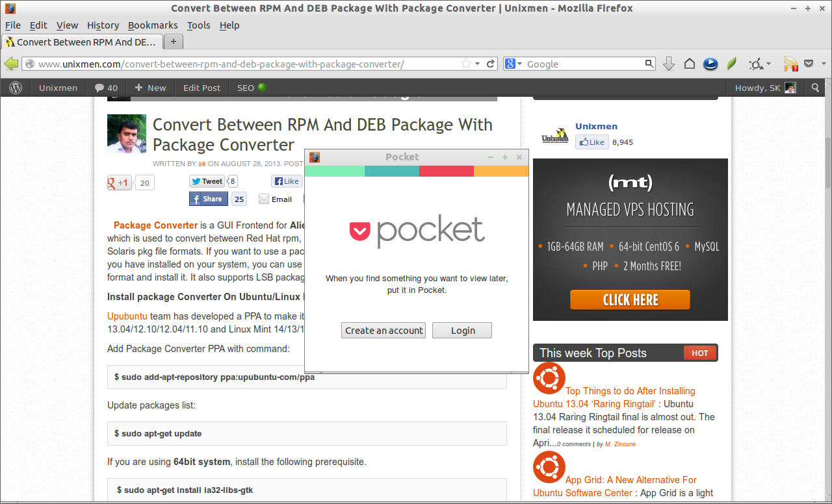Screen dimensions: 832x504
Task: Open the Top Things to do After Installing link
Action: click(x=614, y=397)
